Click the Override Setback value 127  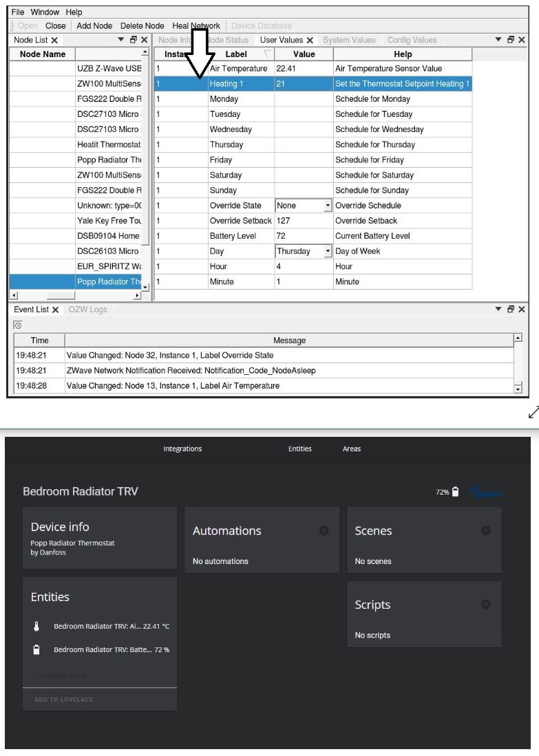(x=304, y=221)
